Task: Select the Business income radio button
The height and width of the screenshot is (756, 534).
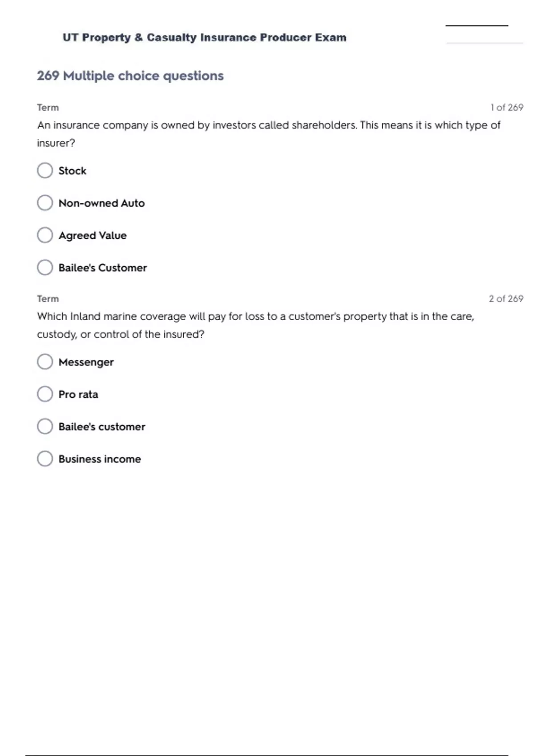Action: 45,459
